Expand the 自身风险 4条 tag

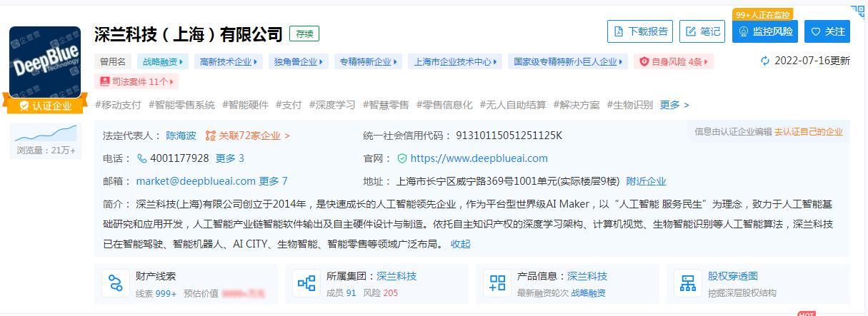[673, 61]
